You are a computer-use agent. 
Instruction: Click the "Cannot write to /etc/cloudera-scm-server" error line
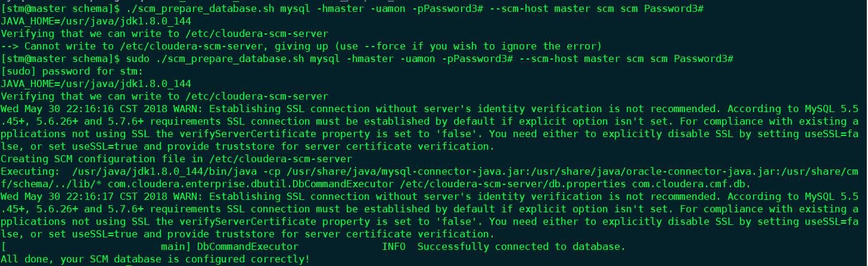click(x=301, y=46)
